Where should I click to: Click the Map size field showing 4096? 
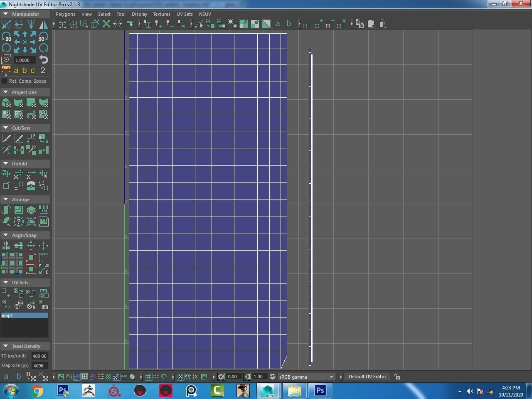point(39,366)
